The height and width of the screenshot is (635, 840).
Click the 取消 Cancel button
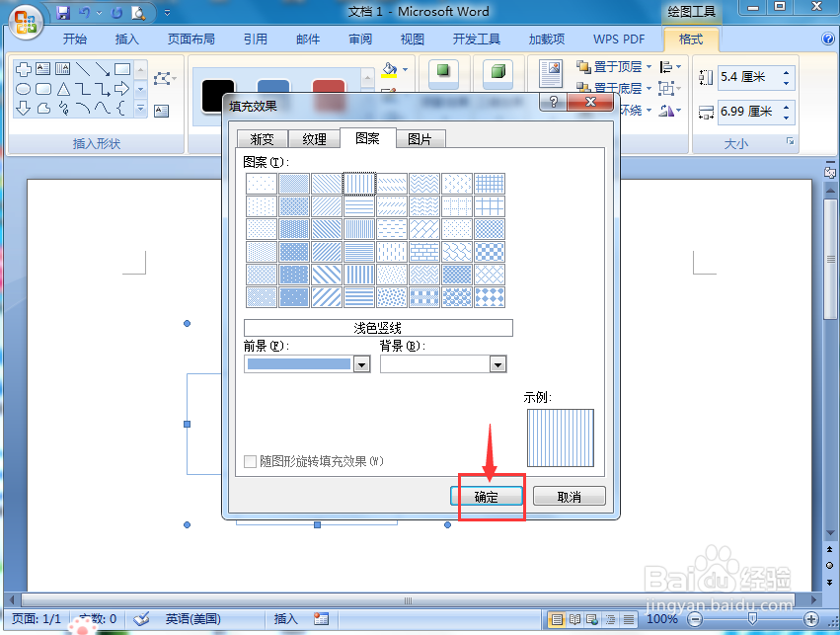pyautogui.click(x=569, y=496)
